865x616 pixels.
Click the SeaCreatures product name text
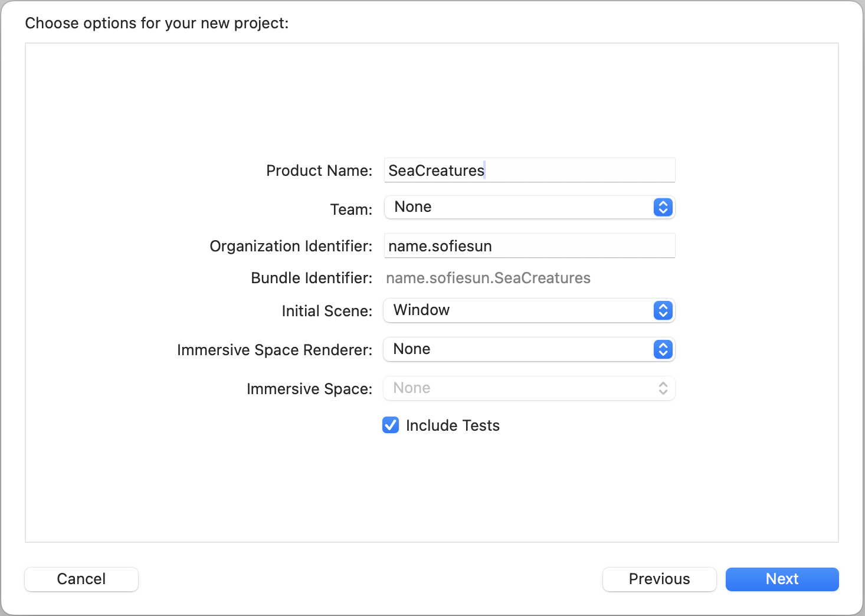point(435,171)
